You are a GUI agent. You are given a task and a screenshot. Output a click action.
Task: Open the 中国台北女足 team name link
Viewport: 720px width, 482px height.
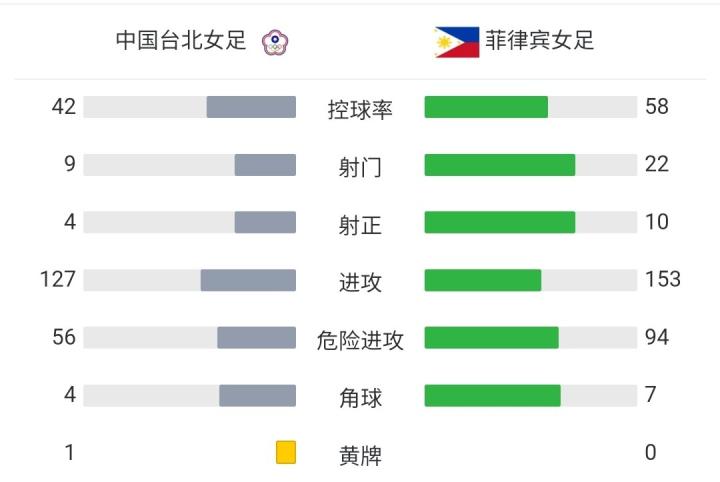click(x=181, y=41)
